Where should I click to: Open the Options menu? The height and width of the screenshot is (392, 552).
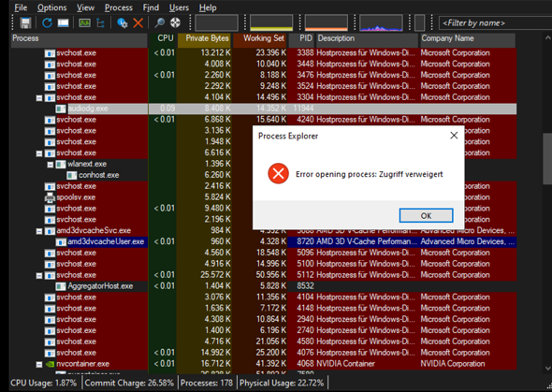tap(51, 7)
